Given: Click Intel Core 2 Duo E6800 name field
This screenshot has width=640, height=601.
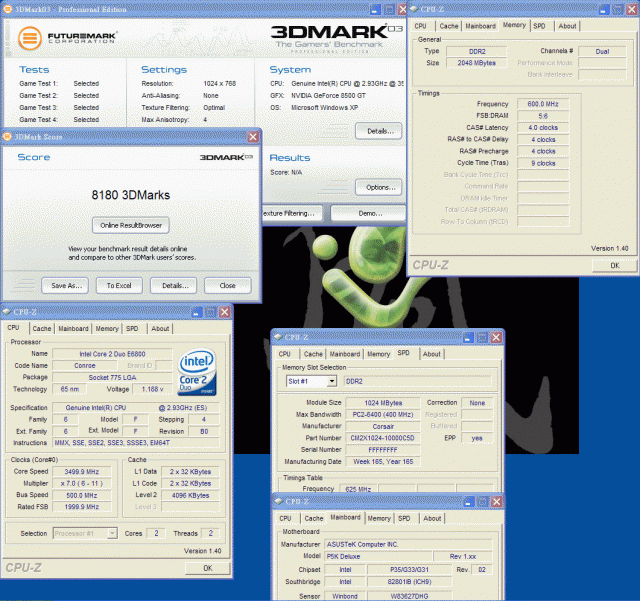Looking at the screenshot, I should click(x=112, y=354).
